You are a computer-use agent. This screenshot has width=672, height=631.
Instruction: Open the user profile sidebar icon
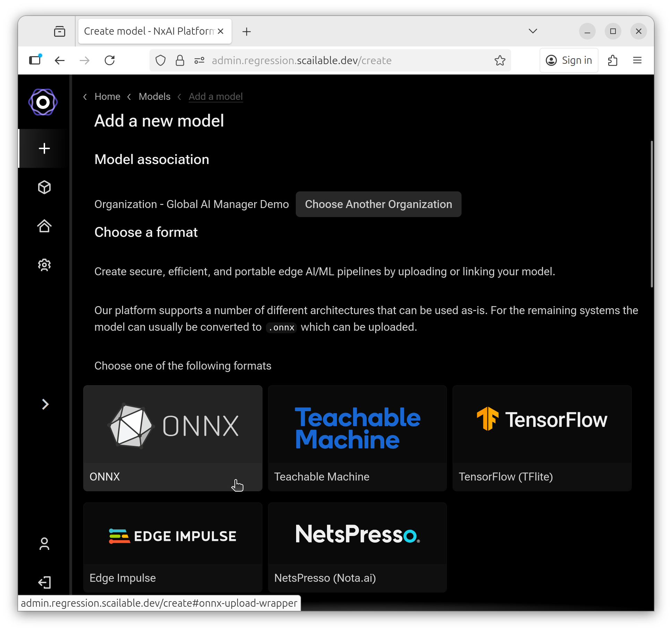[x=44, y=544]
